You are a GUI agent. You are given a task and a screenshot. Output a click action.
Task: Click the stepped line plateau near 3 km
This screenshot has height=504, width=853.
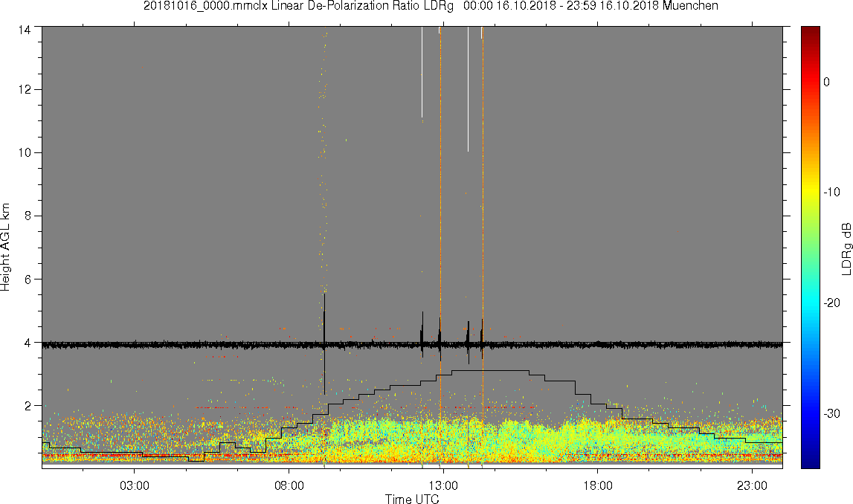pyautogui.click(x=490, y=370)
